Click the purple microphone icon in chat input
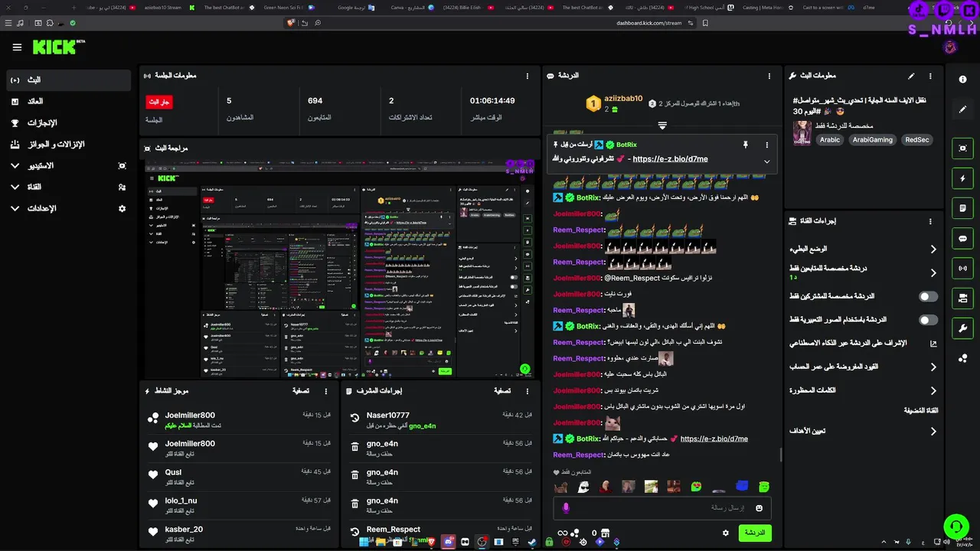 click(567, 508)
